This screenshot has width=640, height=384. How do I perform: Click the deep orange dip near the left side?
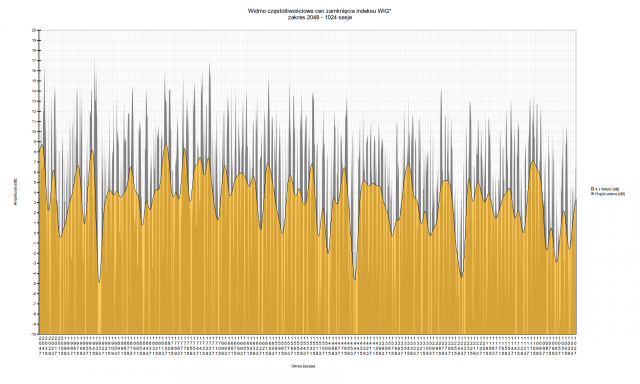pyautogui.click(x=99, y=282)
